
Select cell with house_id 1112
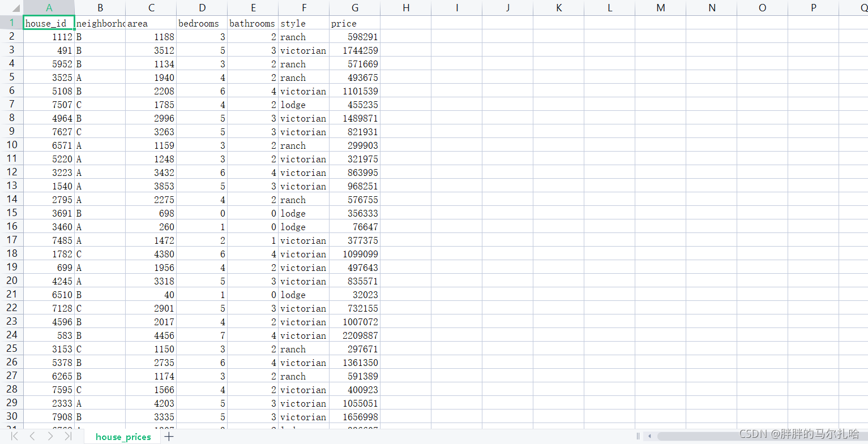coord(49,37)
